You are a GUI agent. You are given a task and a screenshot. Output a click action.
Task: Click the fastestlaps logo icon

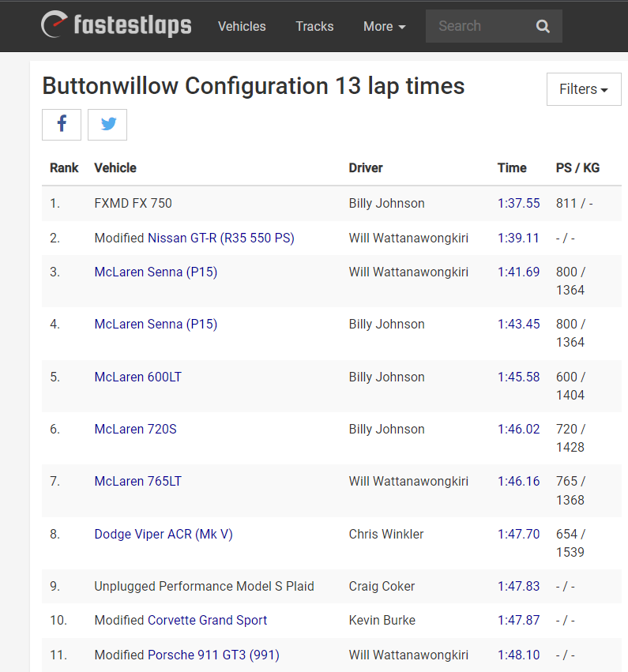click(55, 25)
